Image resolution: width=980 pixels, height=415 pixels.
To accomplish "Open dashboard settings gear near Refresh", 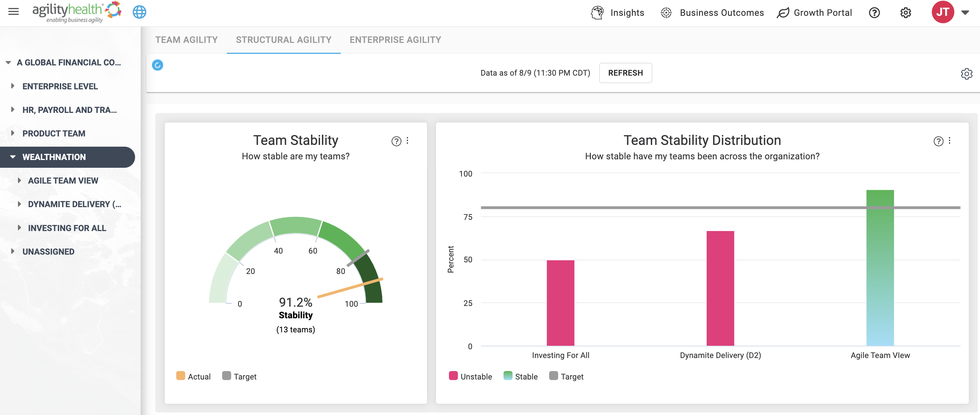I will click(966, 74).
